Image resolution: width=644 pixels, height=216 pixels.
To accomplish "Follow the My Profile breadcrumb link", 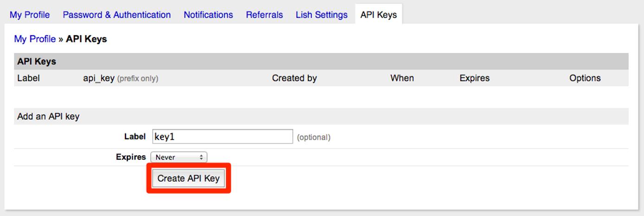I will click(35, 39).
